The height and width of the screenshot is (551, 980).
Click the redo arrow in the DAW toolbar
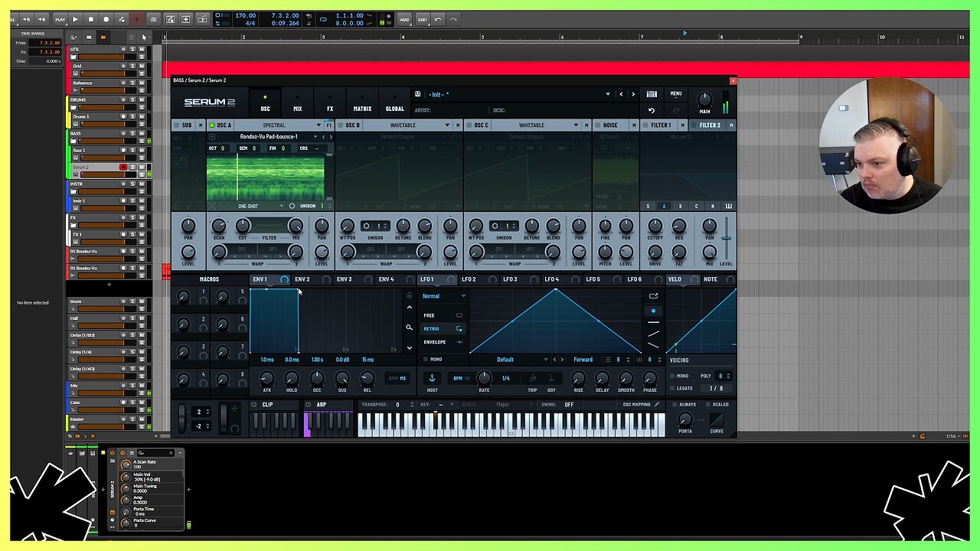(x=453, y=19)
